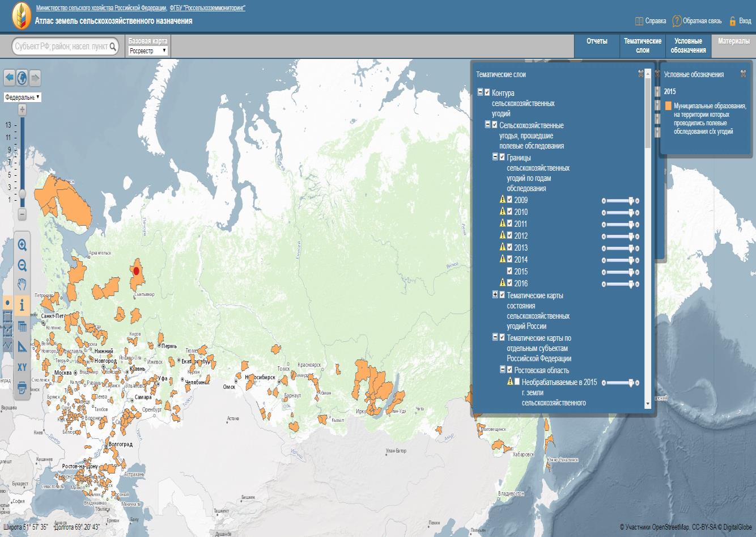Switch to the Материалы tab
The height and width of the screenshot is (537, 756).
(733, 41)
